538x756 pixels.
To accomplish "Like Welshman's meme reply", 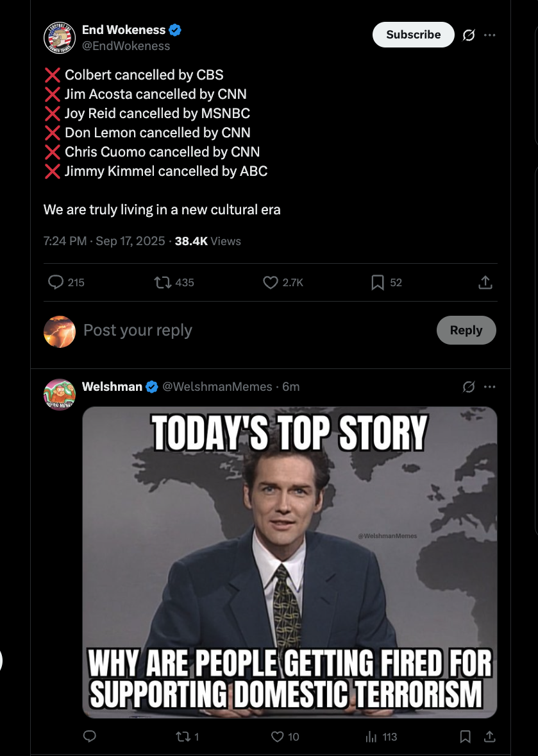I will click(278, 737).
